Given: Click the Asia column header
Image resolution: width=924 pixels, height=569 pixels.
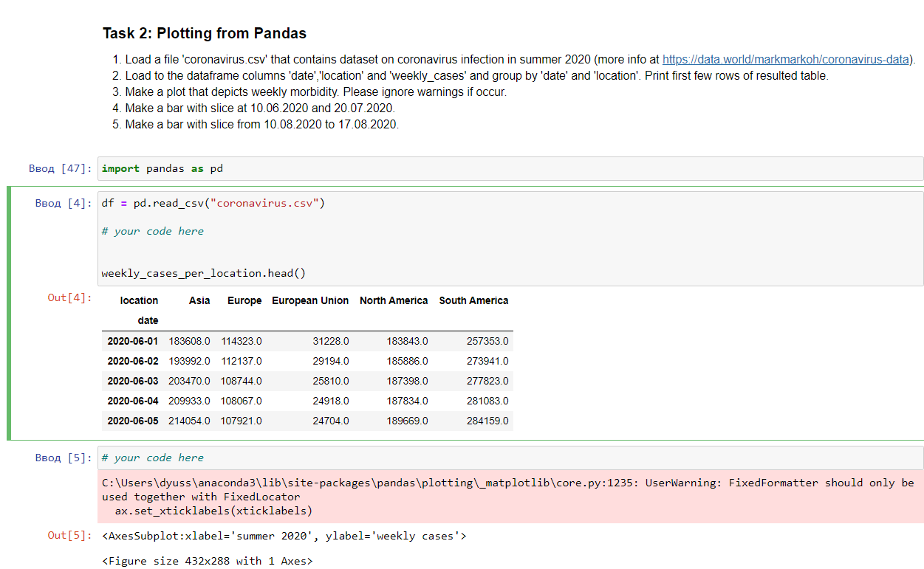Looking at the screenshot, I should (x=199, y=300).
